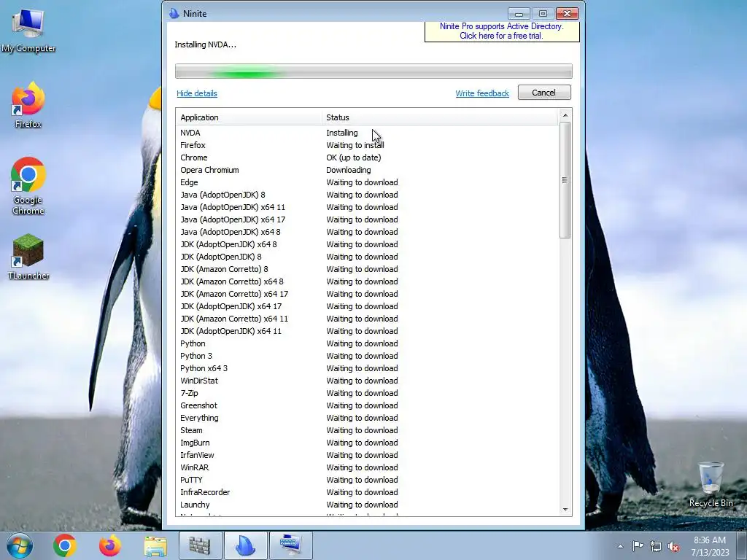Click muted volume tray icon

(x=673, y=546)
